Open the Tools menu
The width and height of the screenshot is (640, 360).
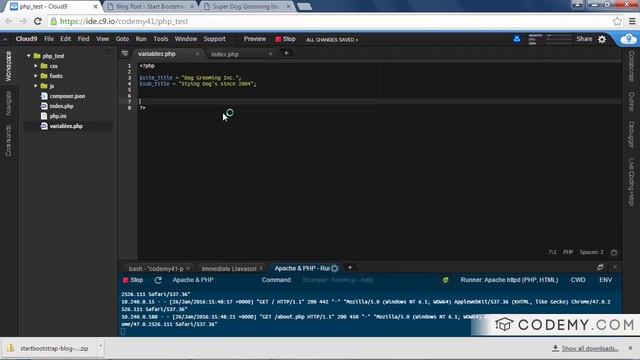(x=160, y=39)
